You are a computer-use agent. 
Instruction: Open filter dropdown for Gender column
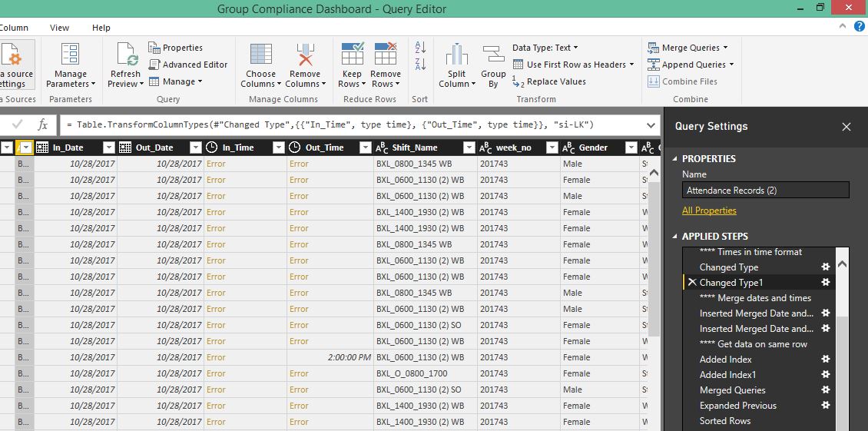[x=631, y=148]
